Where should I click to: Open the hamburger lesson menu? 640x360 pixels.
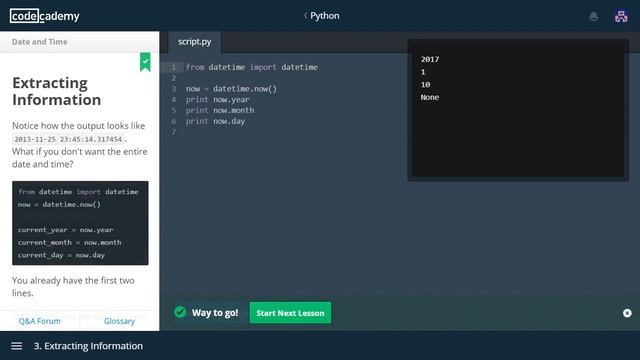(x=16, y=346)
